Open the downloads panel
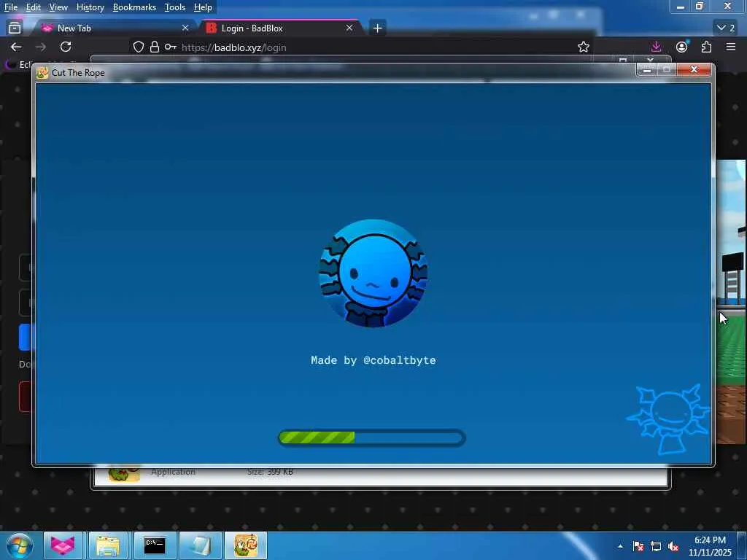The width and height of the screenshot is (747, 560). pos(656,47)
